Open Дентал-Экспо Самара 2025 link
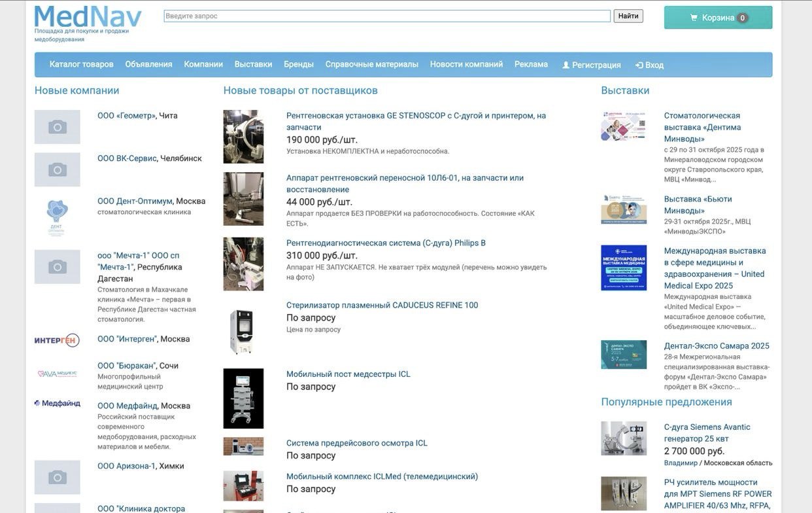 tap(717, 345)
